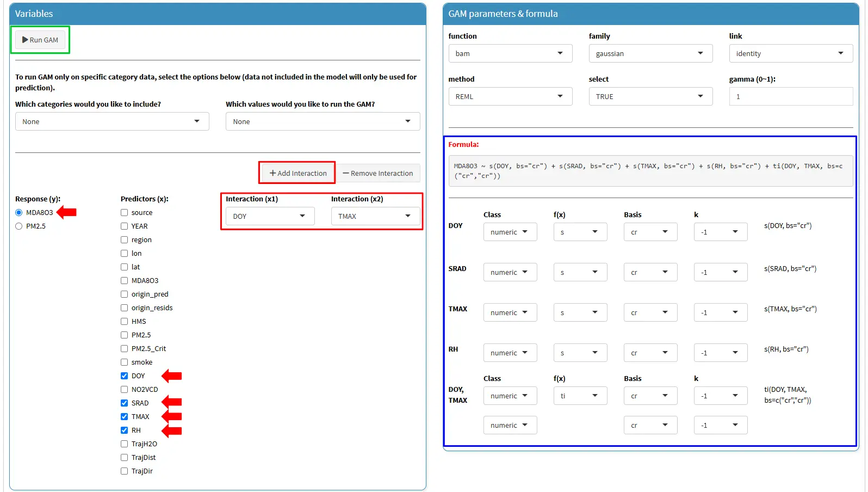Select the PM2.5 response radio button
Viewport: 868px width, 492px height.
click(x=19, y=226)
